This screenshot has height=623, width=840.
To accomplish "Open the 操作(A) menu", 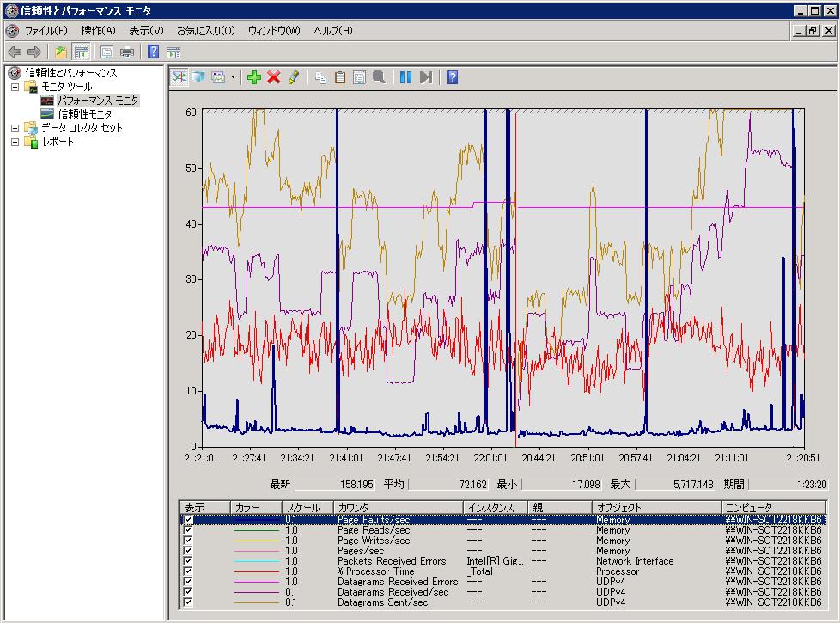I will 98,31.
